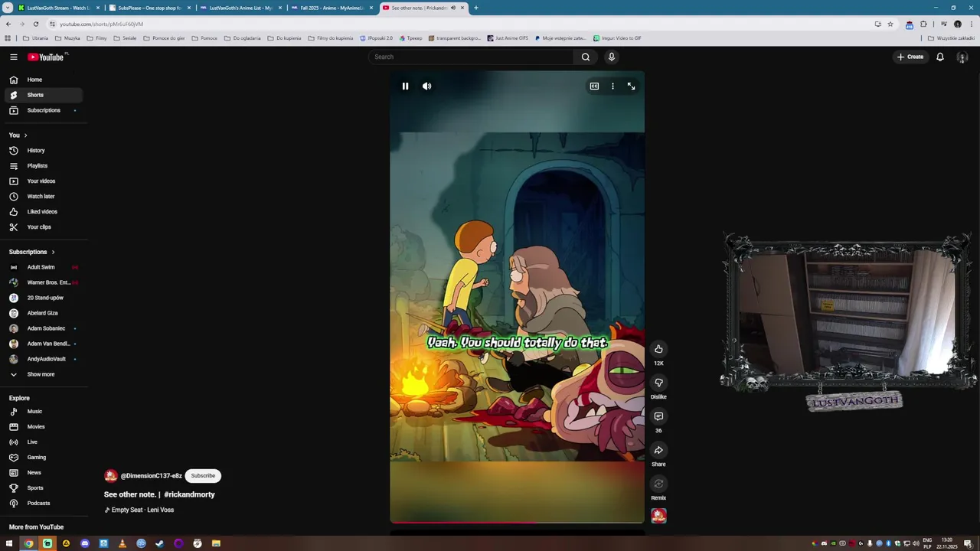This screenshot has width=980, height=551.
Task: Browse Music in Explore
Action: tap(44, 412)
